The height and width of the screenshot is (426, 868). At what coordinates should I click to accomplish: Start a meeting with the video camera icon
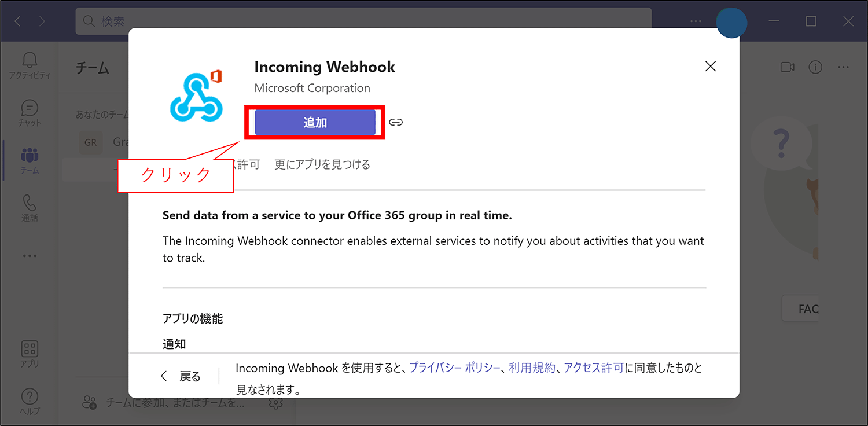[788, 67]
